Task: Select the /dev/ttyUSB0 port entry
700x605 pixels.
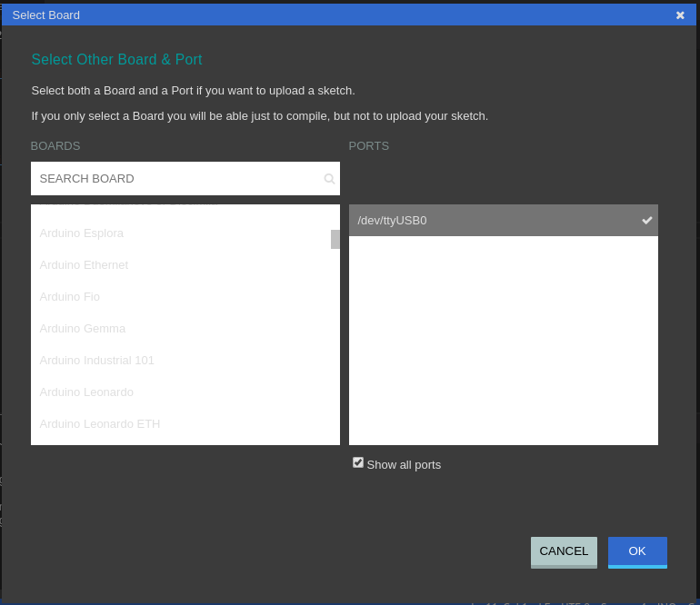Action: [x=491, y=221]
